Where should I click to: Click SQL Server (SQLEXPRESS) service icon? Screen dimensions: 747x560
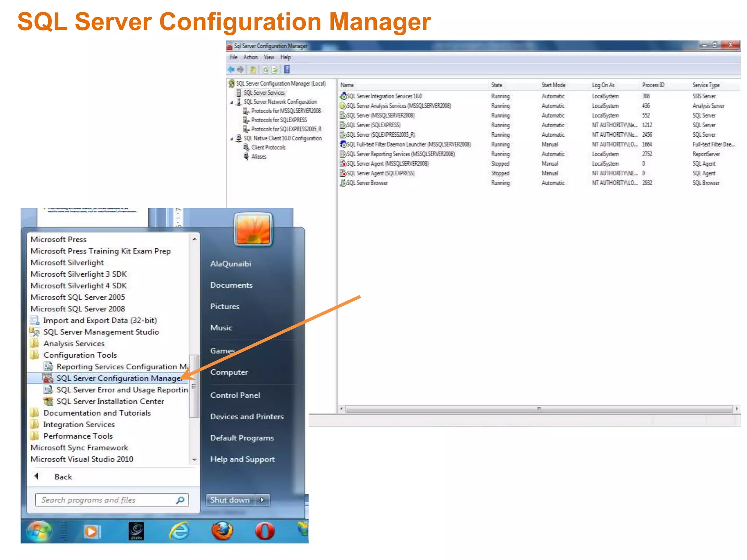[343, 125]
